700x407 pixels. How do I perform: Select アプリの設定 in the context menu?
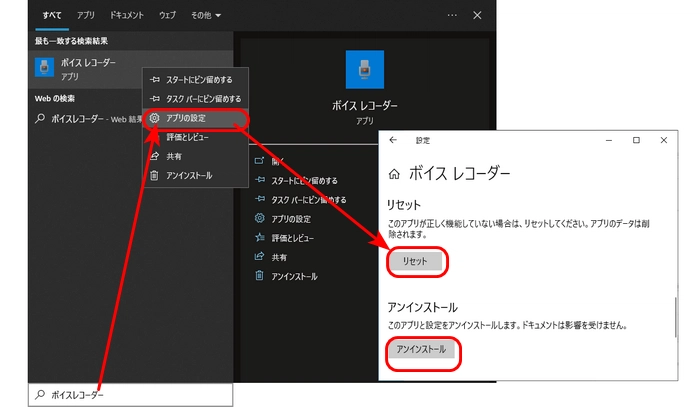[x=196, y=118]
